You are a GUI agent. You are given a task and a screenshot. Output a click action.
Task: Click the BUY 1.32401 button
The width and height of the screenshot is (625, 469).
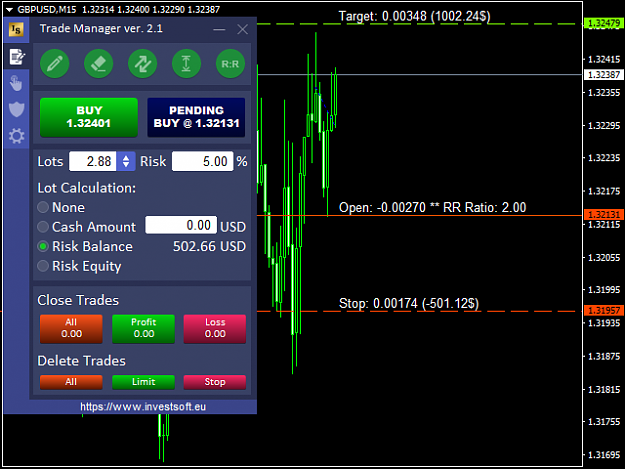pyautogui.click(x=89, y=117)
